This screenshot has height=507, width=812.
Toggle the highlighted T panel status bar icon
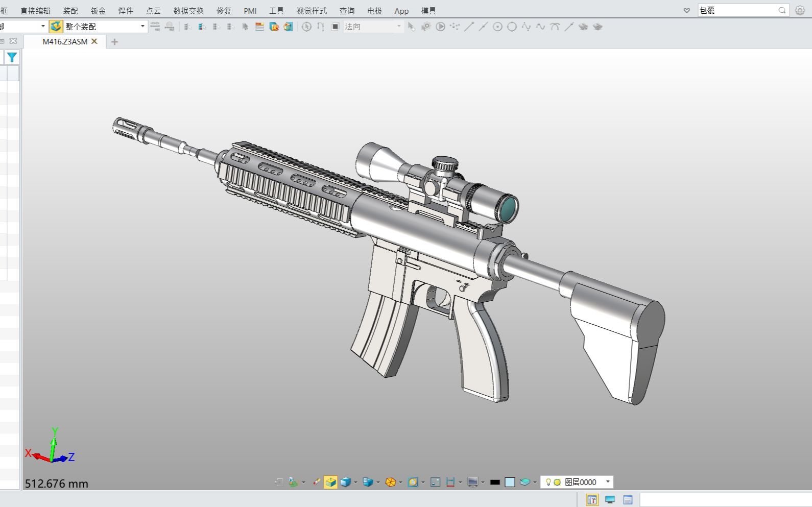coord(592,500)
